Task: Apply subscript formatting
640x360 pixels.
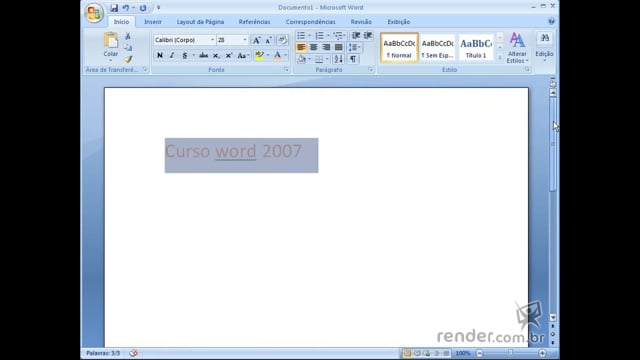Action: pos(216,56)
